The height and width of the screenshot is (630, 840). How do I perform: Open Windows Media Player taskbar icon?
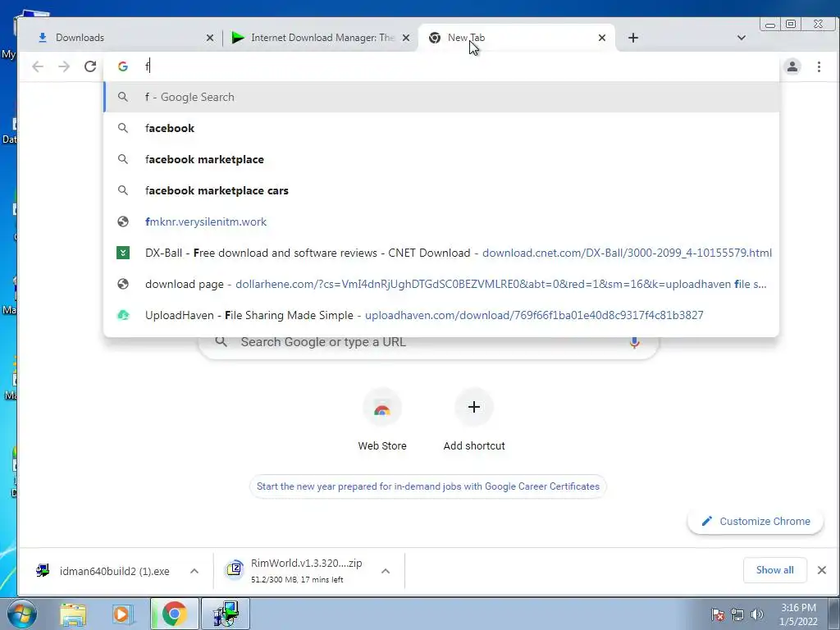122,614
